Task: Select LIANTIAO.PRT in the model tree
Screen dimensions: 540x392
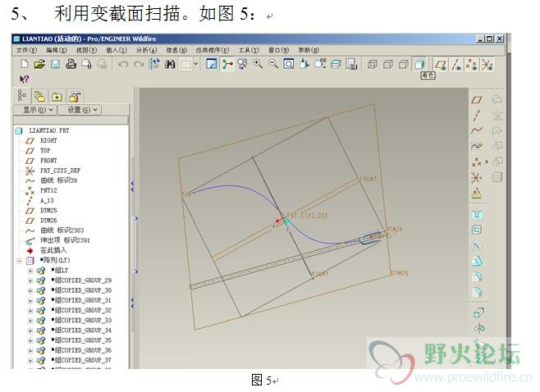Action: coord(49,130)
